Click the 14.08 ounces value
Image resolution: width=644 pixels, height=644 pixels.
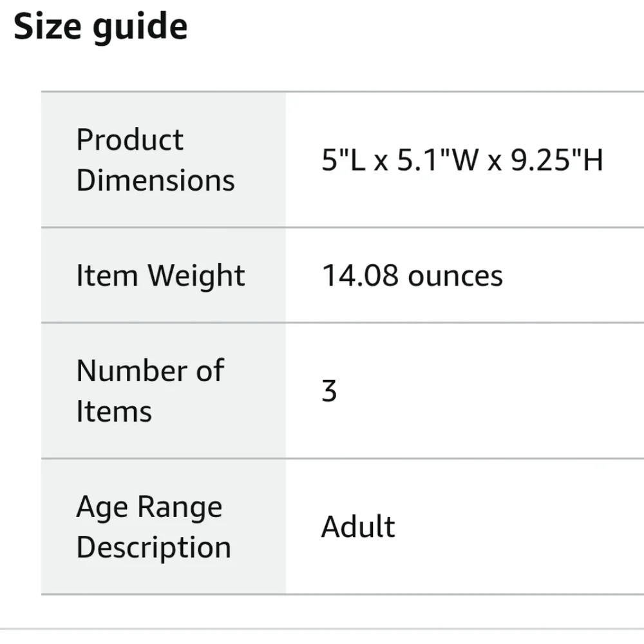[x=412, y=276]
